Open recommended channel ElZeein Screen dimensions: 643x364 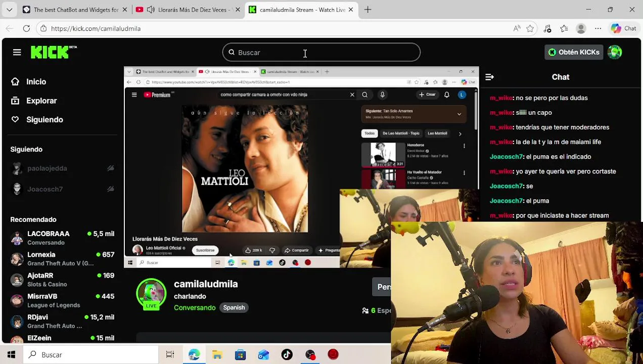(x=63, y=338)
